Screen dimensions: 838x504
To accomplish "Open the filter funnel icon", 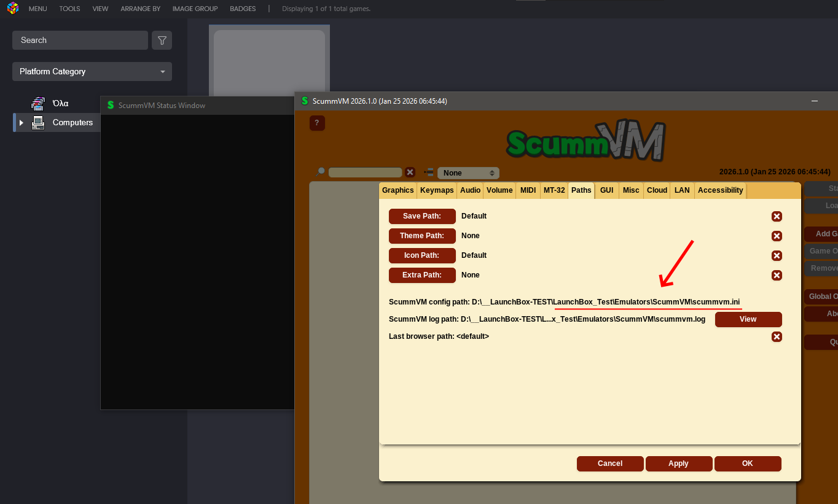I will pos(162,41).
